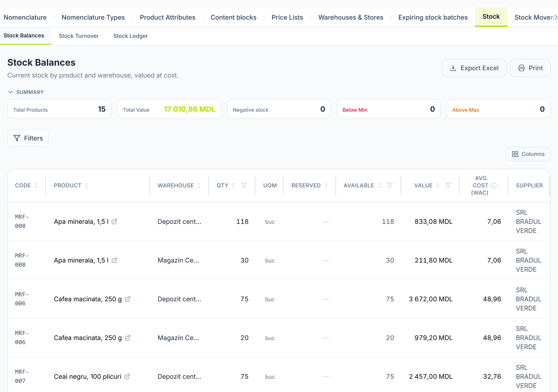The height and width of the screenshot is (392, 558).
Task: Sort by CODE column arrows
Action: point(36,185)
